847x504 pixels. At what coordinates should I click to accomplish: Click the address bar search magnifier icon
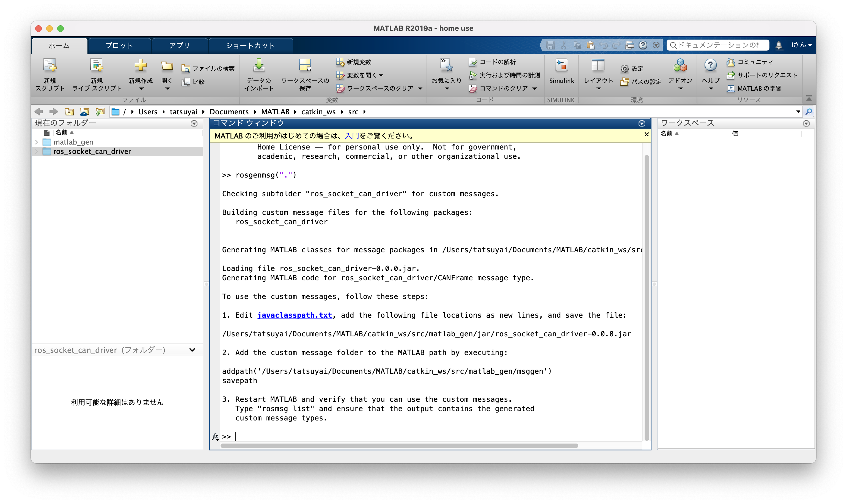coord(809,111)
